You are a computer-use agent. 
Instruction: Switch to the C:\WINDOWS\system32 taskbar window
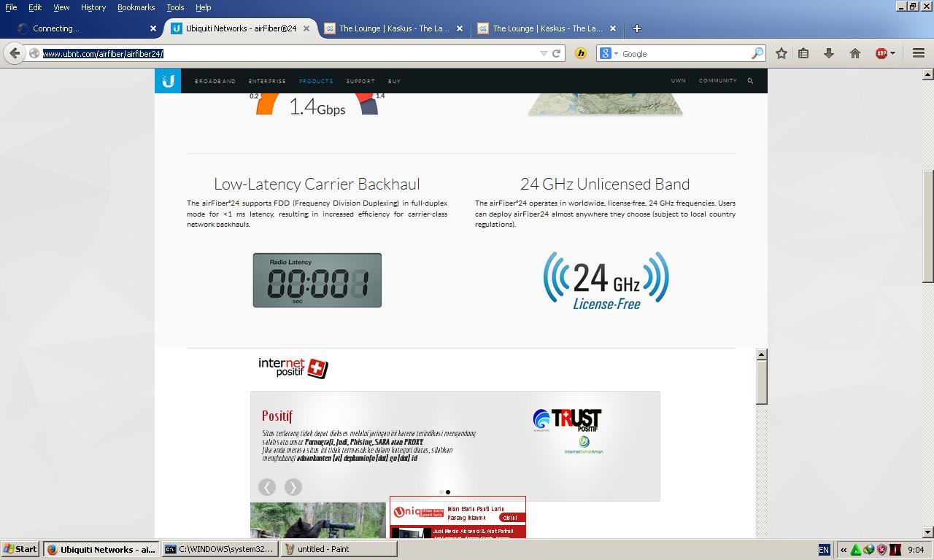tap(220, 549)
